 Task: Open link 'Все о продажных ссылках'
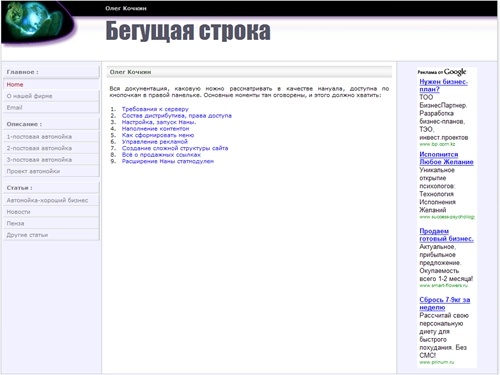click(161, 155)
